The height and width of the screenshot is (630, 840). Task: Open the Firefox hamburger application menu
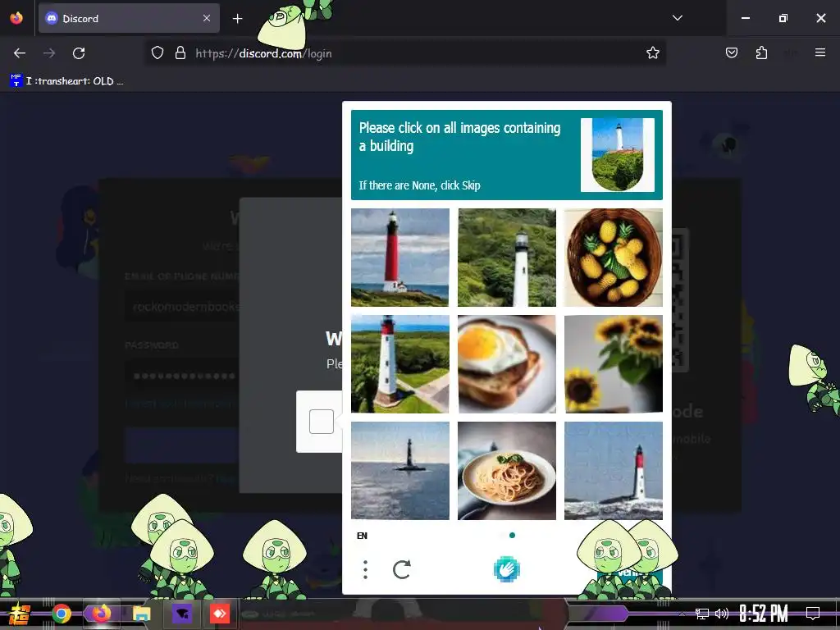pos(820,52)
